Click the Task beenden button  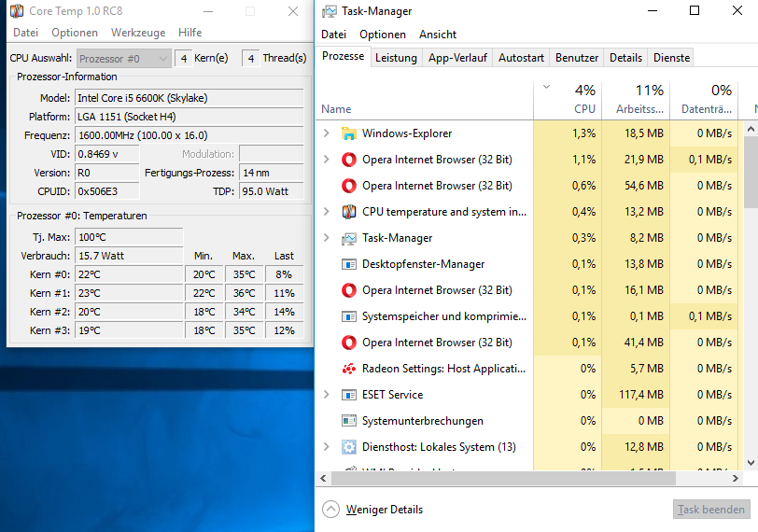pos(711,510)
